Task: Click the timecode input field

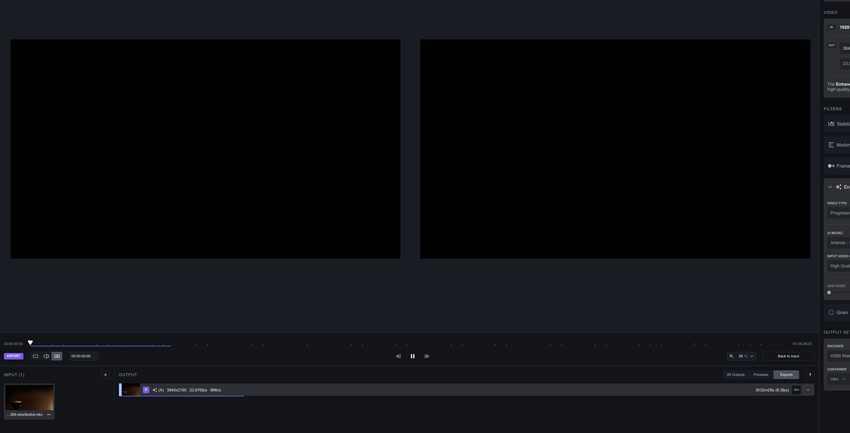Action: click(x=82, y=356)
